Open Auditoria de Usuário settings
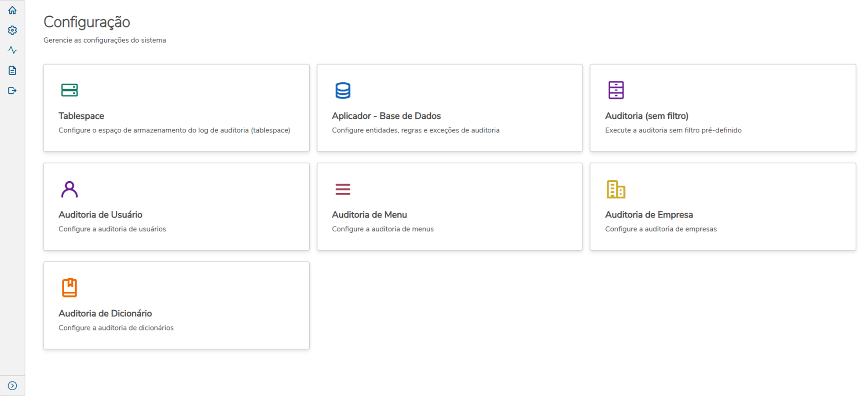Viewport: 868px width, 396px height. (x=176, y=207)
